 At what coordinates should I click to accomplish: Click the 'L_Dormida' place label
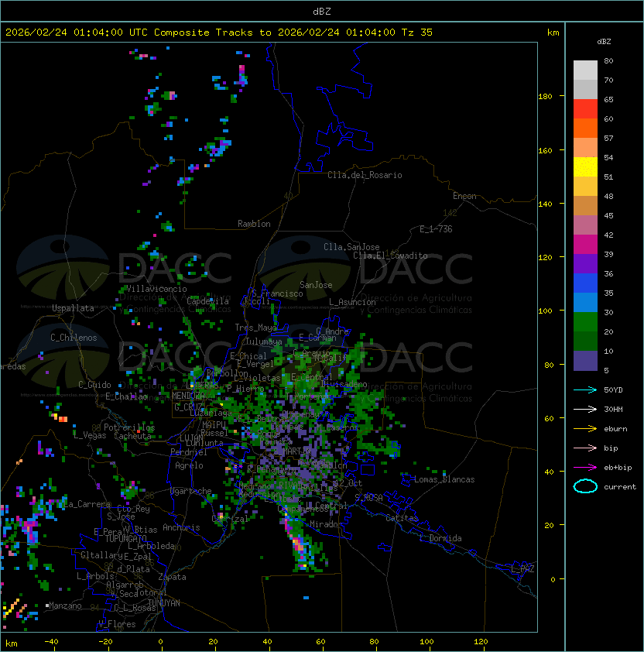[x=440, y=538]
